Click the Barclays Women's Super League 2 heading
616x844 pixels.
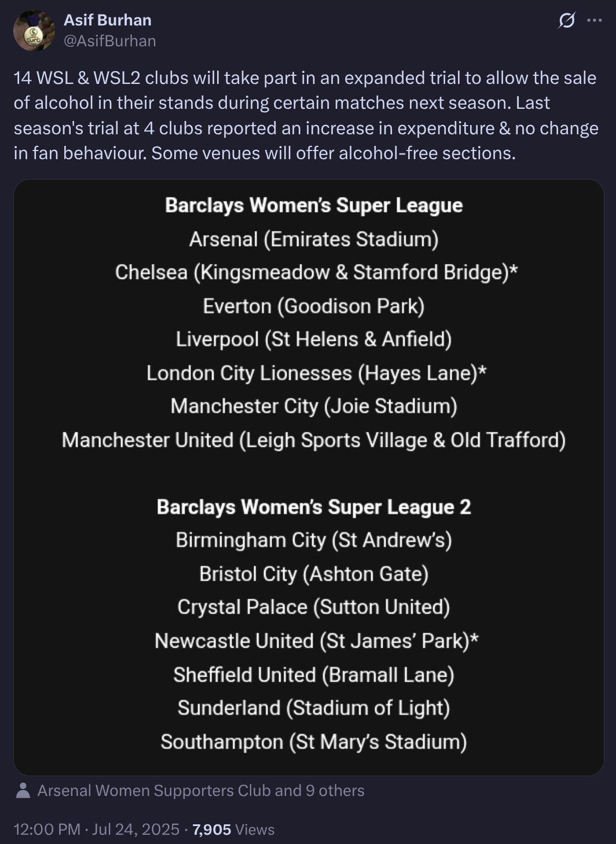pos(314,507)
